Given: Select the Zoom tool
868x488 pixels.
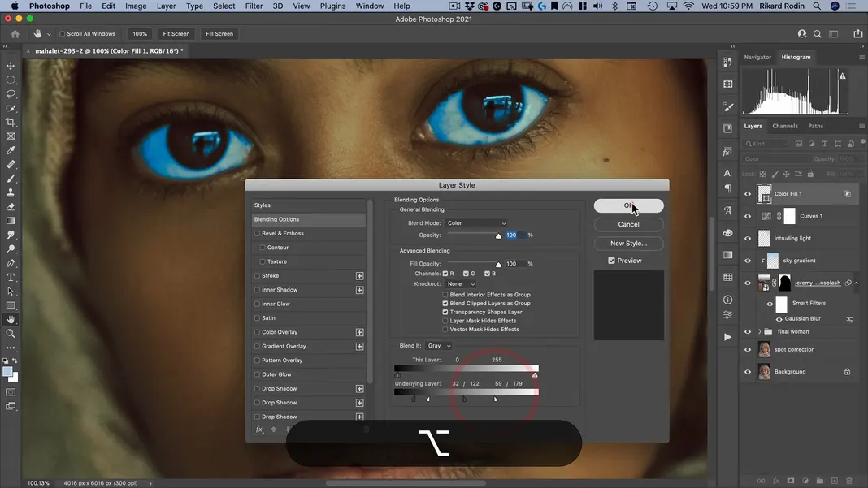Looking at the screenshot, I should (x=11, y=334).
